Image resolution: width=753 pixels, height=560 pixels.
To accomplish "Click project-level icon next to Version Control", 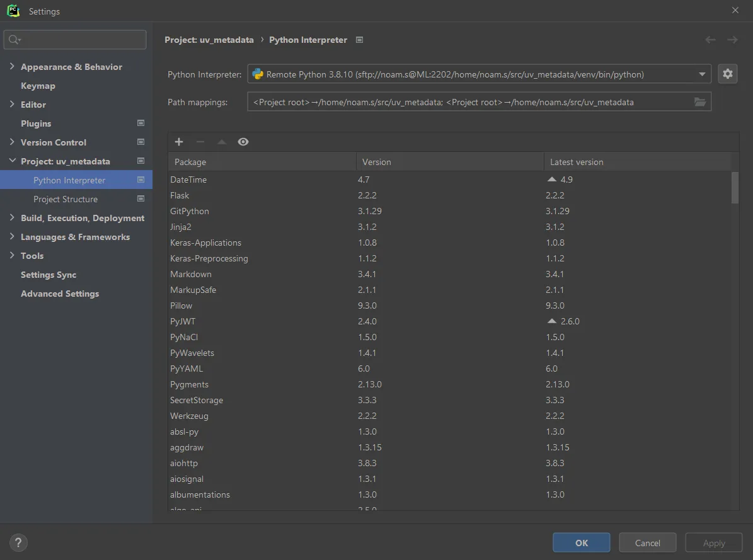I will (141, 142).
